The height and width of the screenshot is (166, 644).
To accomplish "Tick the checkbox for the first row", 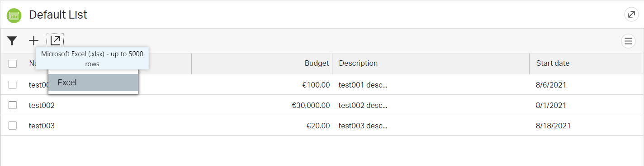I will pyautogui.click(x=13, y=85).
